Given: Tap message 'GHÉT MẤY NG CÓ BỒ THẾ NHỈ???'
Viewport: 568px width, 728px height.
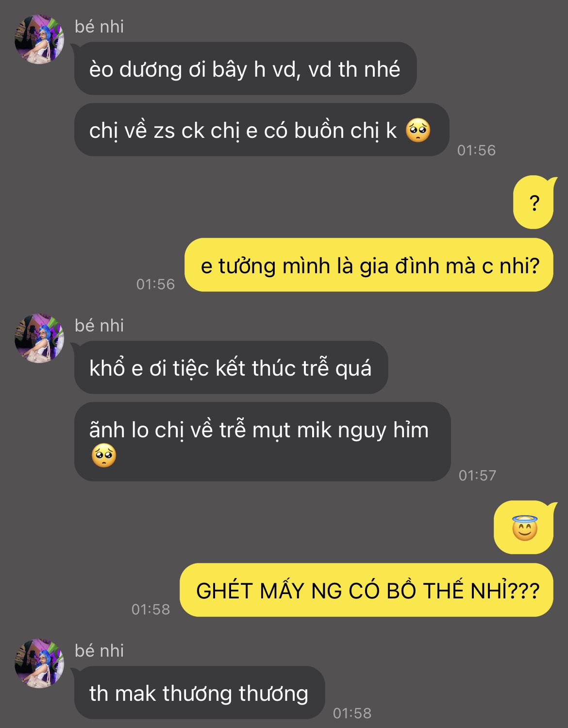Looking at the screenshot, I should click(x=367, y=590).
